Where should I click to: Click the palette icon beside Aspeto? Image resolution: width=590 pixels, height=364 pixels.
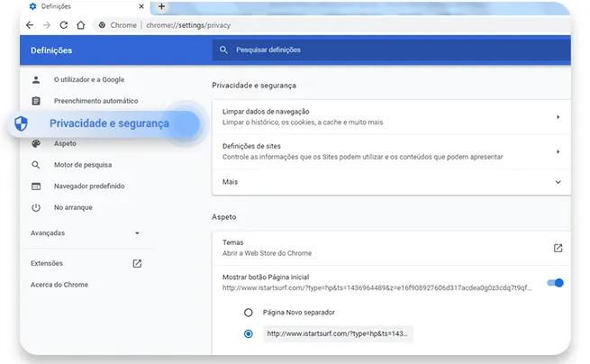(36, 143)
